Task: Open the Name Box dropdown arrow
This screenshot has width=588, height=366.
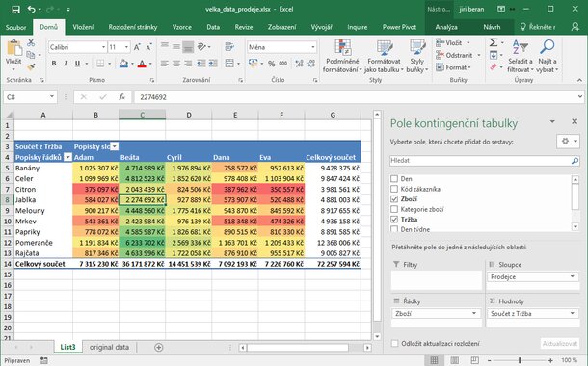Action: coord(52,97)
